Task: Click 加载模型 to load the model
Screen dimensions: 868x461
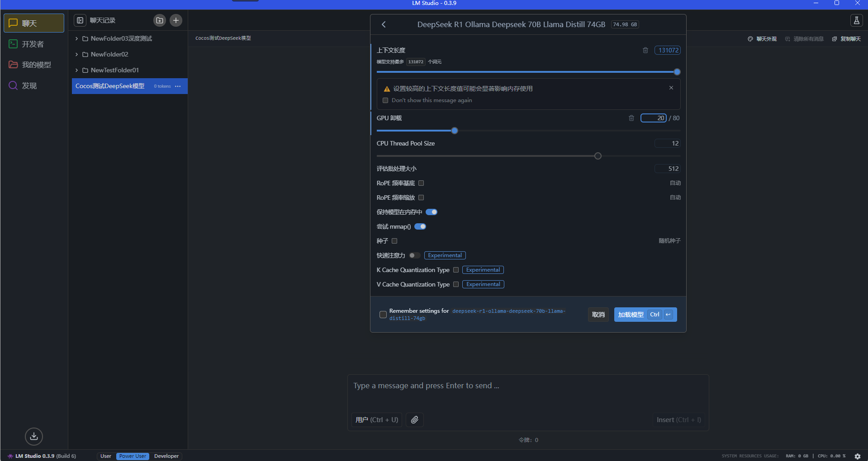Action: 645,315
